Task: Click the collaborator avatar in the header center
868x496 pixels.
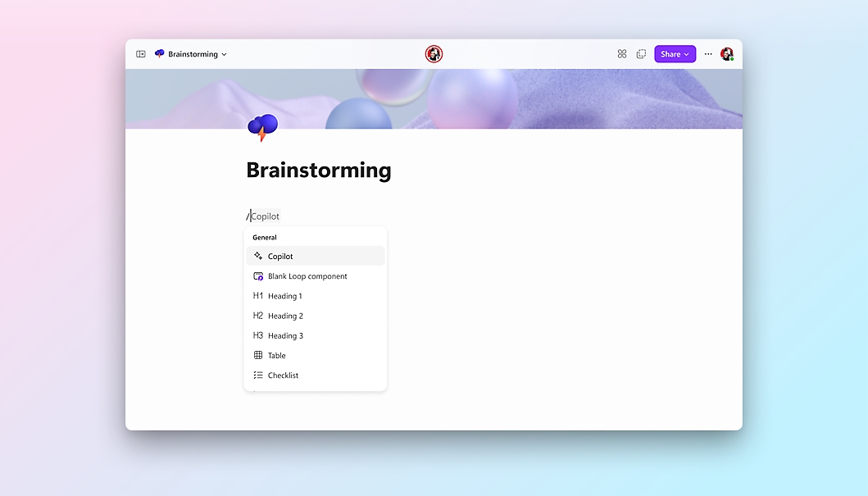Action: pos(434,54)
